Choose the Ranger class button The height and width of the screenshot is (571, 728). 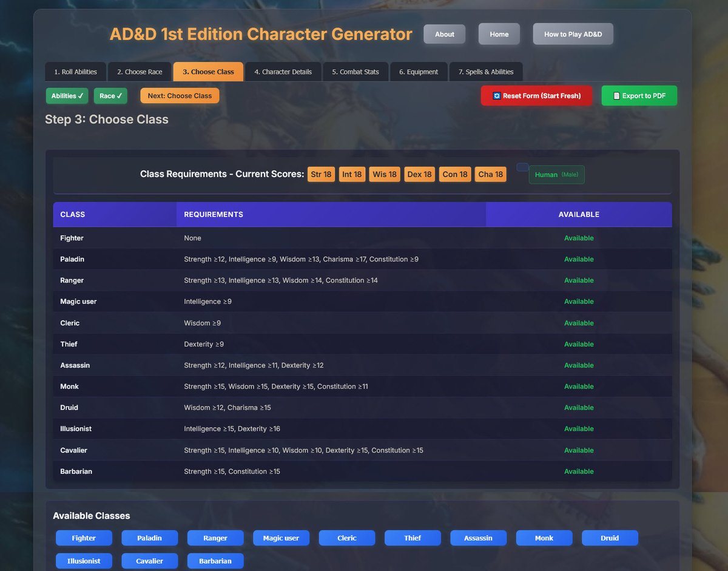(x=215, y=538)
